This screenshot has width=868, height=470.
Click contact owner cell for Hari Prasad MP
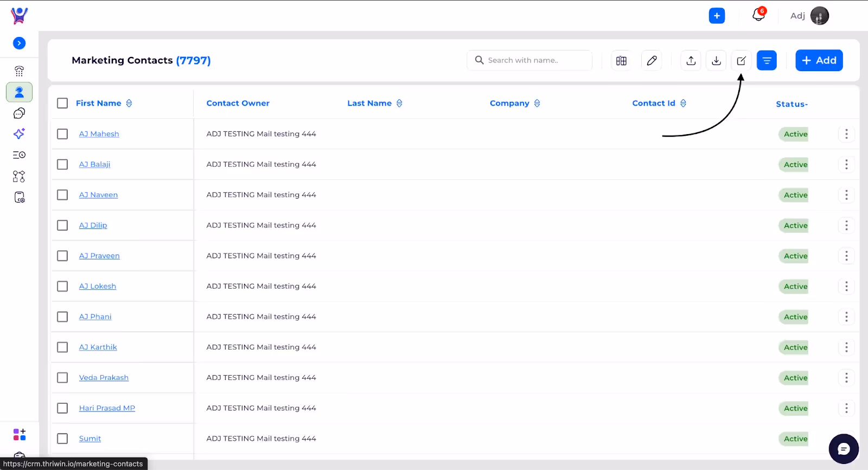(x=261, y=408)
